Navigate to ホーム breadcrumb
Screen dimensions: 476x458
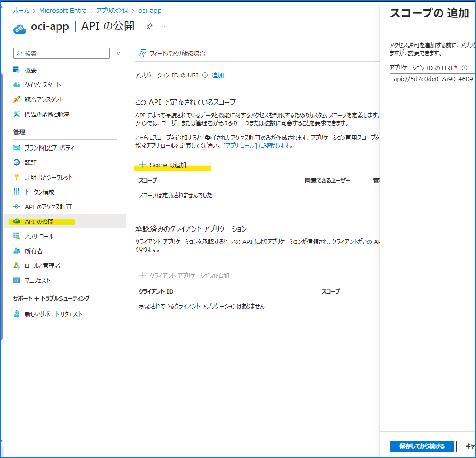pyautogui.click(x=21, y=11)
